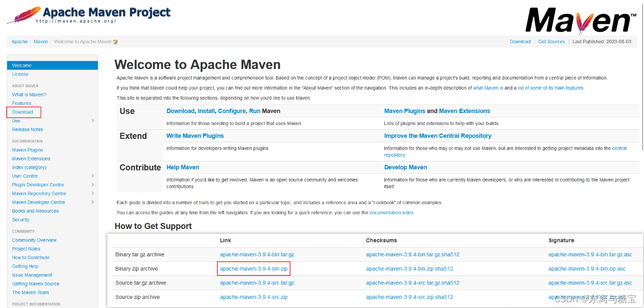Expand the Plugin Developer Centre arrow
This screenshot has height=308, width=644.
[x=92, y=185]
